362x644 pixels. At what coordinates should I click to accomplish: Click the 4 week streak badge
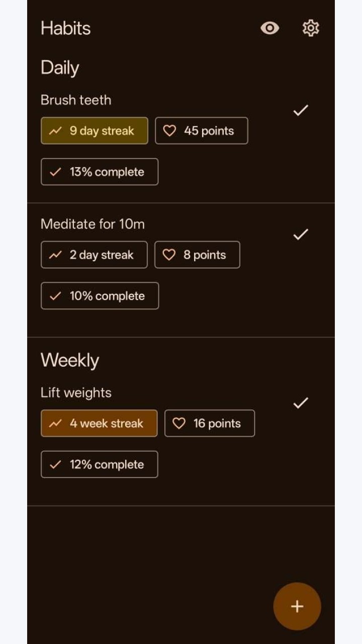99,424
